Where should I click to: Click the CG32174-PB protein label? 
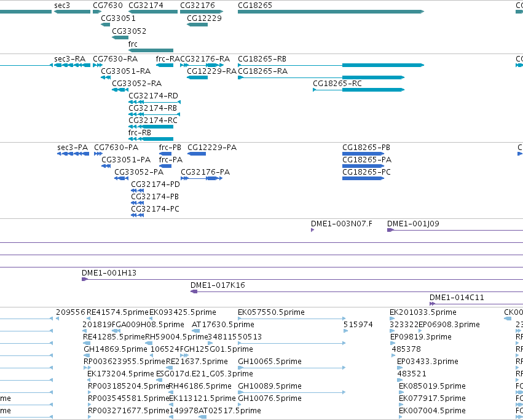pos(155,196)
